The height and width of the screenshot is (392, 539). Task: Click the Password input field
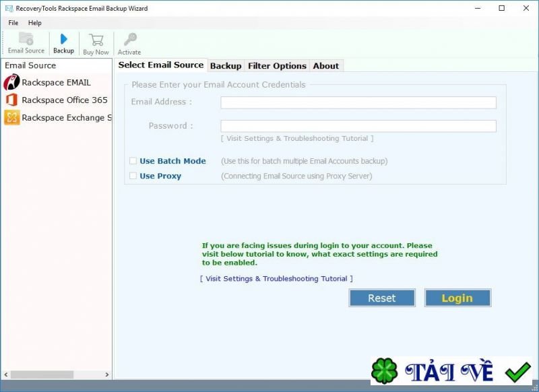coord(358,126)
